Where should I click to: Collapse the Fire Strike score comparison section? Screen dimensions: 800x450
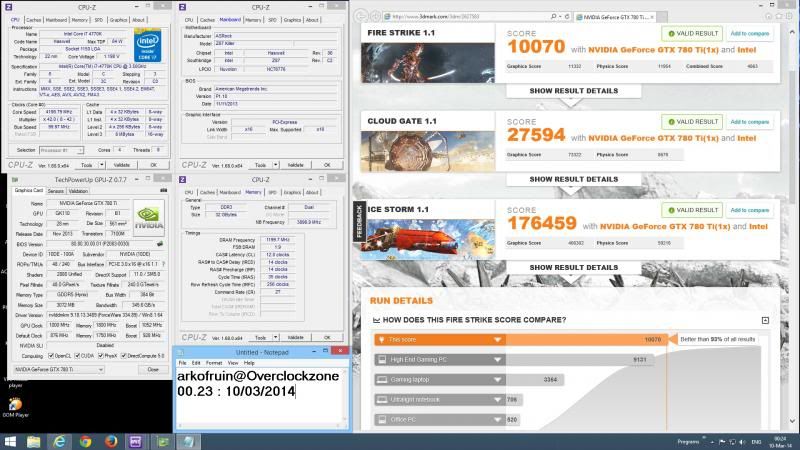pos(765,320)
